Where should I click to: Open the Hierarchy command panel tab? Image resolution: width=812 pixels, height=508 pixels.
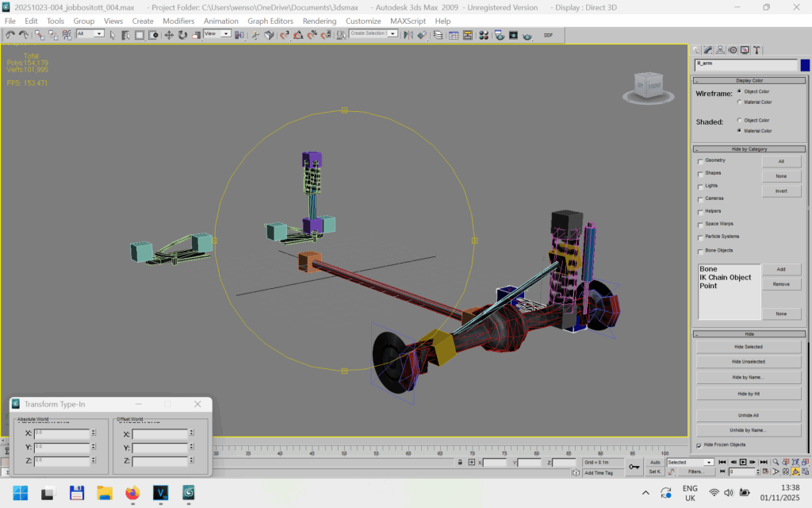(721, 50)
